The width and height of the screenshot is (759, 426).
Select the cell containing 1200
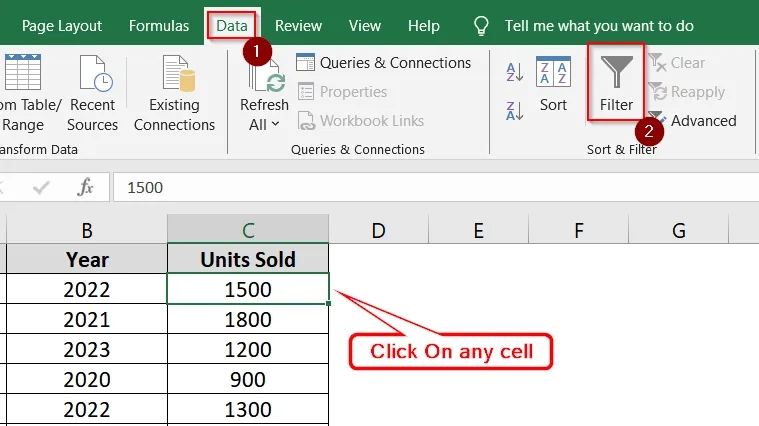[x=248, y=349]
